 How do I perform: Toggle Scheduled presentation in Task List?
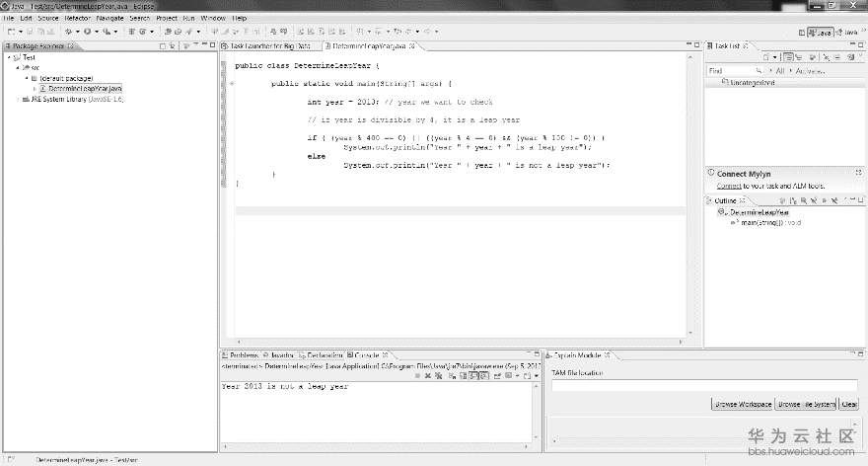point(799,57)
